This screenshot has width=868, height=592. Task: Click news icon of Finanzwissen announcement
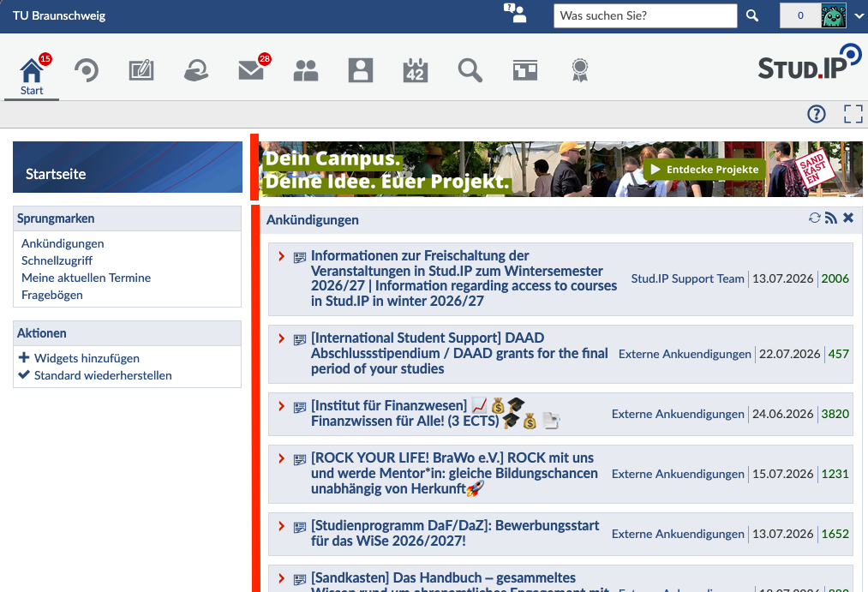(x=300, y=407)
